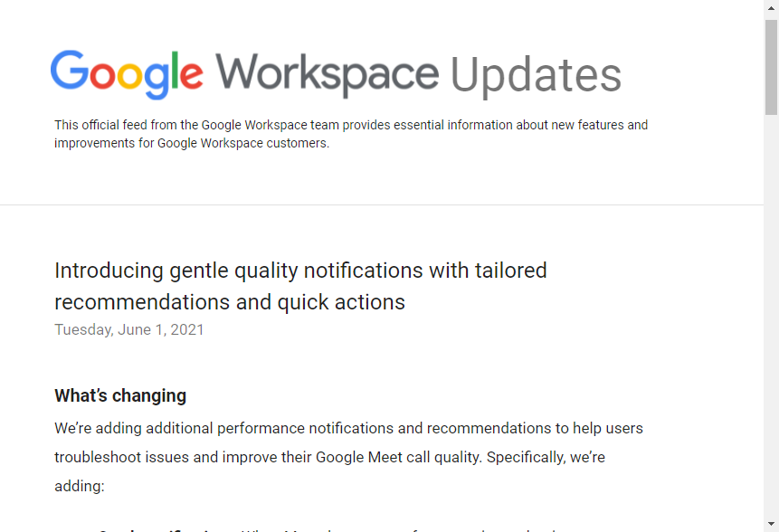This screenshot has height=532, width=779.
Task: Click the What's changing heading
Action: pos(120,395)
